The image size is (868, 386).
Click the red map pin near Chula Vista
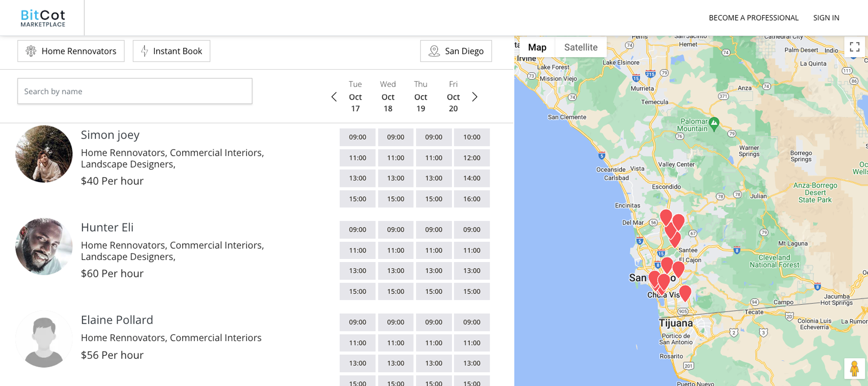[685, 292]
